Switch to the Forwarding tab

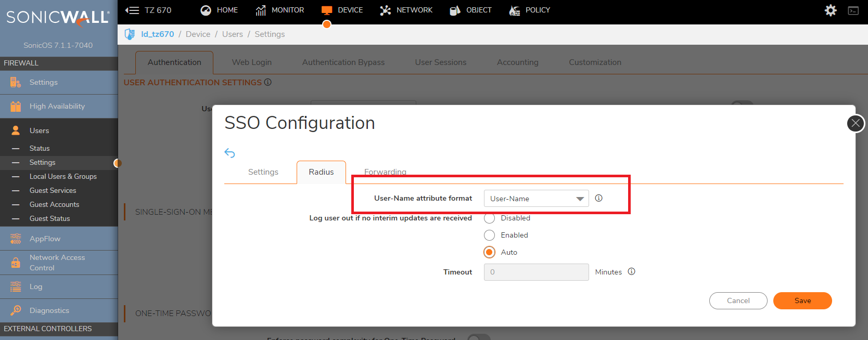pos(385,172)
